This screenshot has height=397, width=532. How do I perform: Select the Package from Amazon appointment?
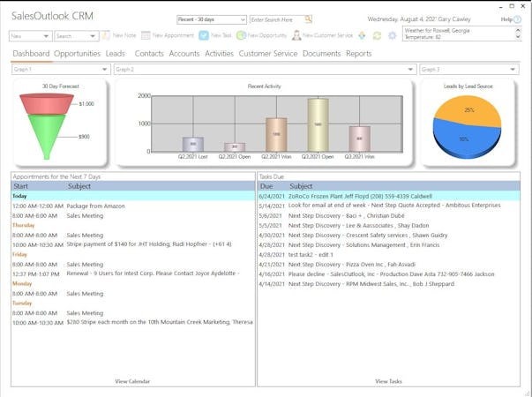(x=133, y=206)
